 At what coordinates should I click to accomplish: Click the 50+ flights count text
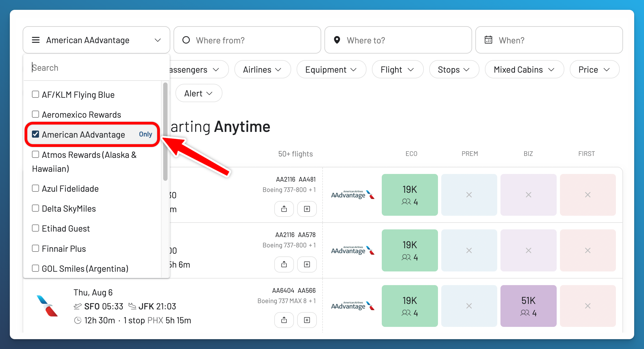coord(296,154)
